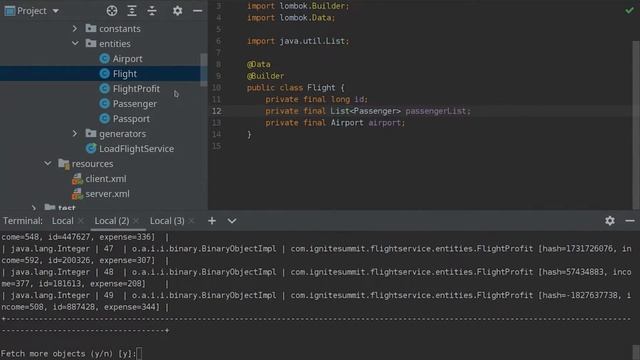Select the constants folder
The height and width of the screenshot is (360, 640).
click(120, 29)
